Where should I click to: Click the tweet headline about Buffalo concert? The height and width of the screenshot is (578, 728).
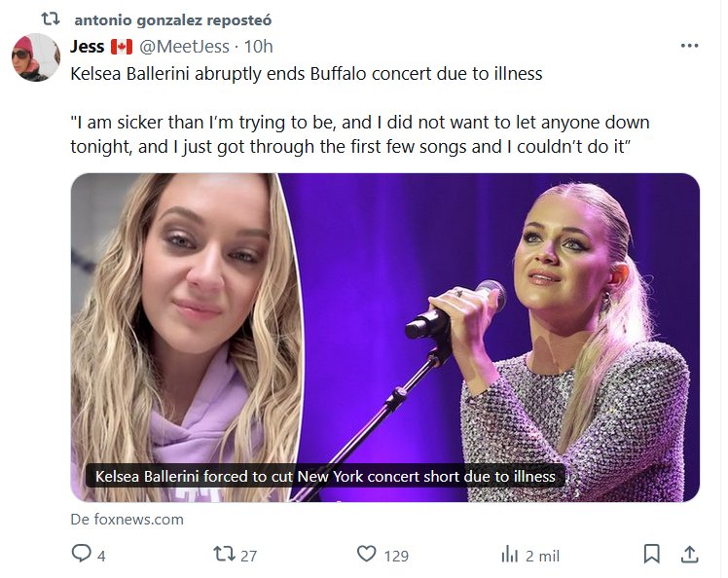(307, 74)
